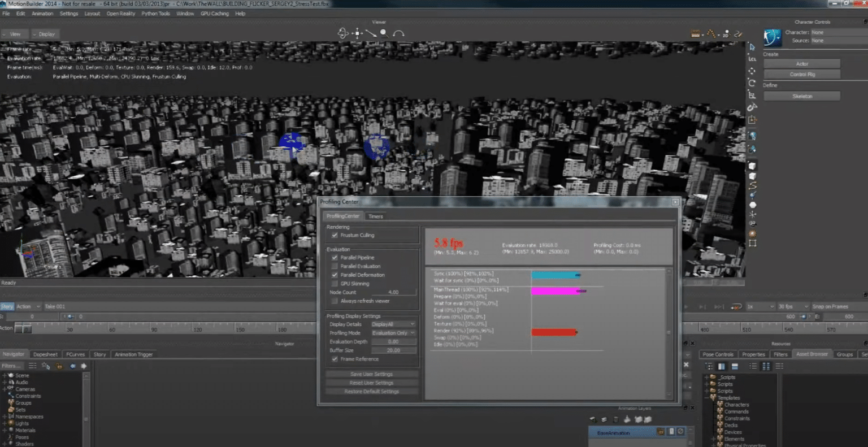The width and height of the screenshot is (868, 447).
Task: Switch to the Timers tab in Profiling Center
Action: pos(376,216)
